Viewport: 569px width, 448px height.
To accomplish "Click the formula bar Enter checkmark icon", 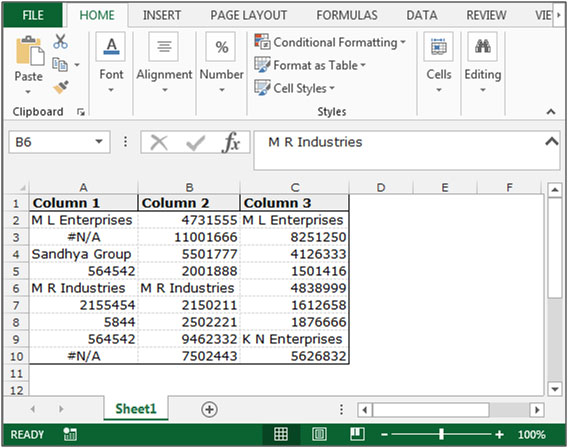I will click(195, 143).
